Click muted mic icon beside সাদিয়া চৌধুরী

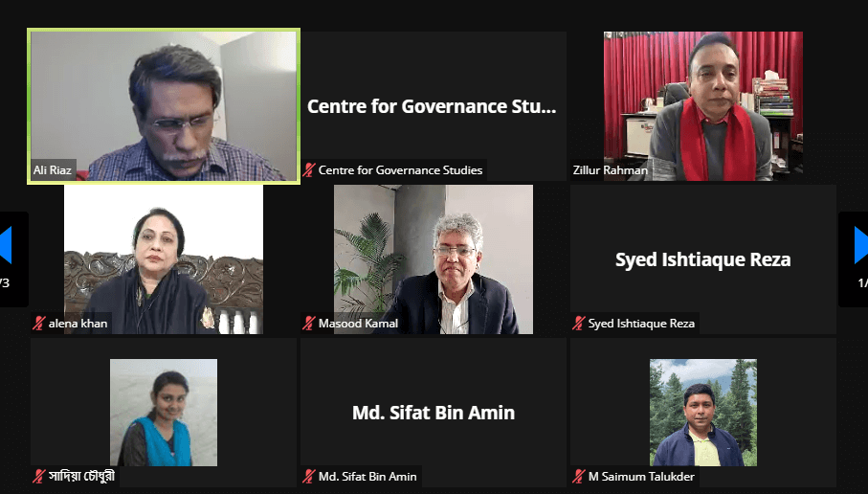[38, 476]
